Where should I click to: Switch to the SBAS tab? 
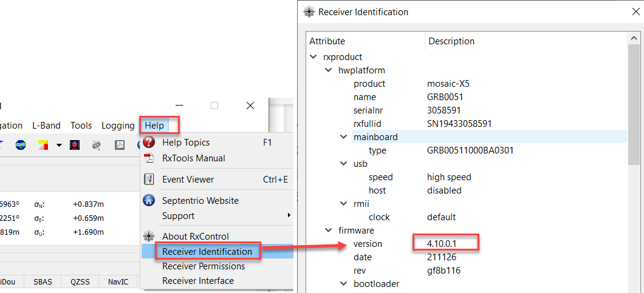point(43,282)
